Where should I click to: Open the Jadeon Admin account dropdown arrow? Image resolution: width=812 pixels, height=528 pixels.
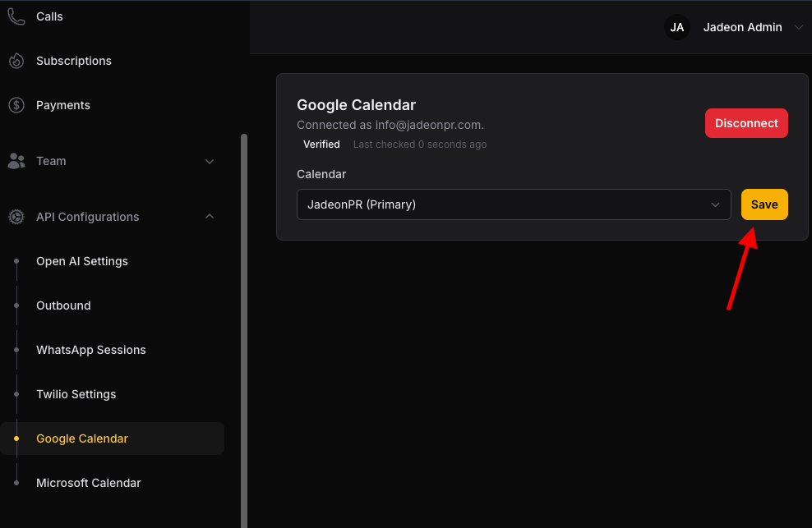tap(798, 27)
